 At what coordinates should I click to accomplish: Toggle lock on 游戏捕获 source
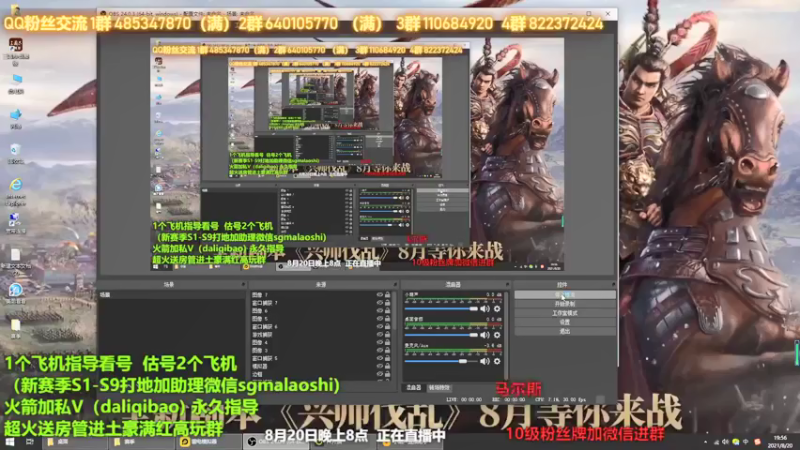tap(387, 334)
